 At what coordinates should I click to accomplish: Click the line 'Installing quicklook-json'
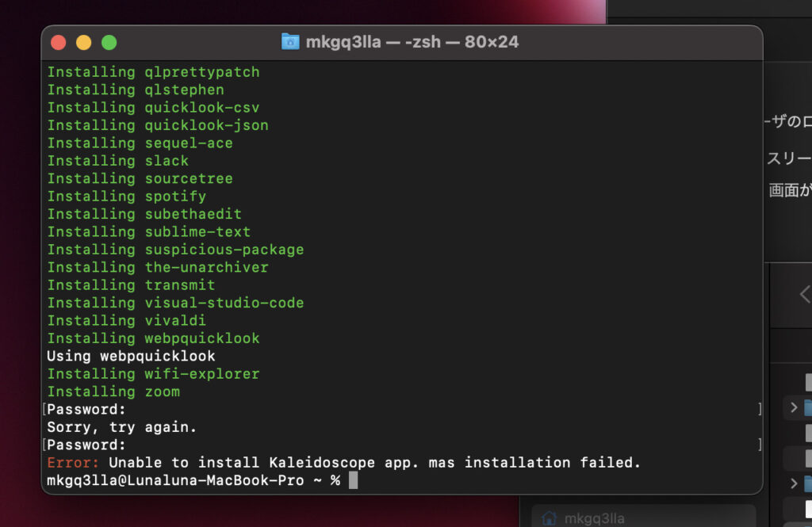click(x=158, y=125)
